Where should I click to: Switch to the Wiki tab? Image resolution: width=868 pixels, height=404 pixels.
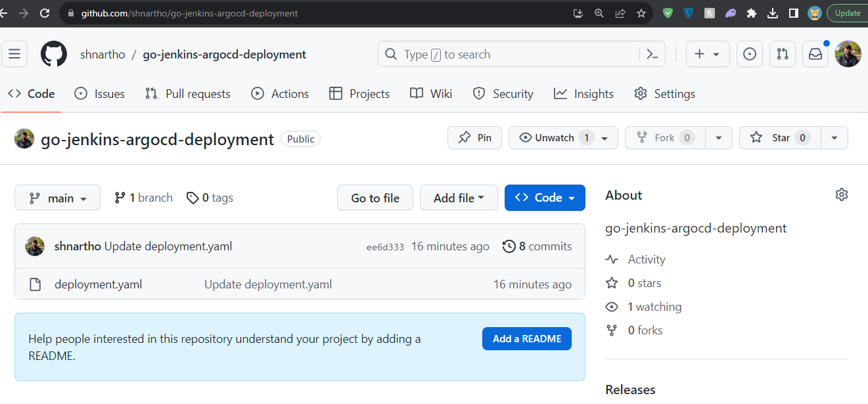coord(431,94)
